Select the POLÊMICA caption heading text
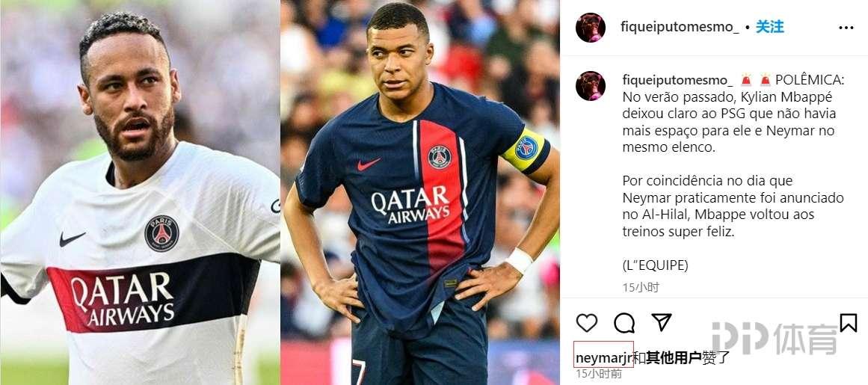The width and height of the screenshot is (868, 385). (810, 80)
